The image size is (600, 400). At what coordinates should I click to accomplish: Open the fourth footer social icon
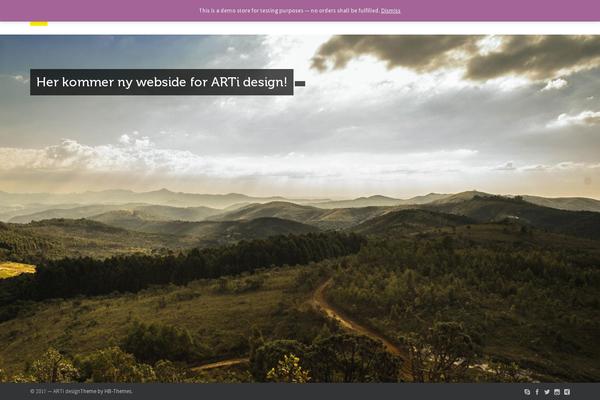pyautogui.click(x=557, y=392)
